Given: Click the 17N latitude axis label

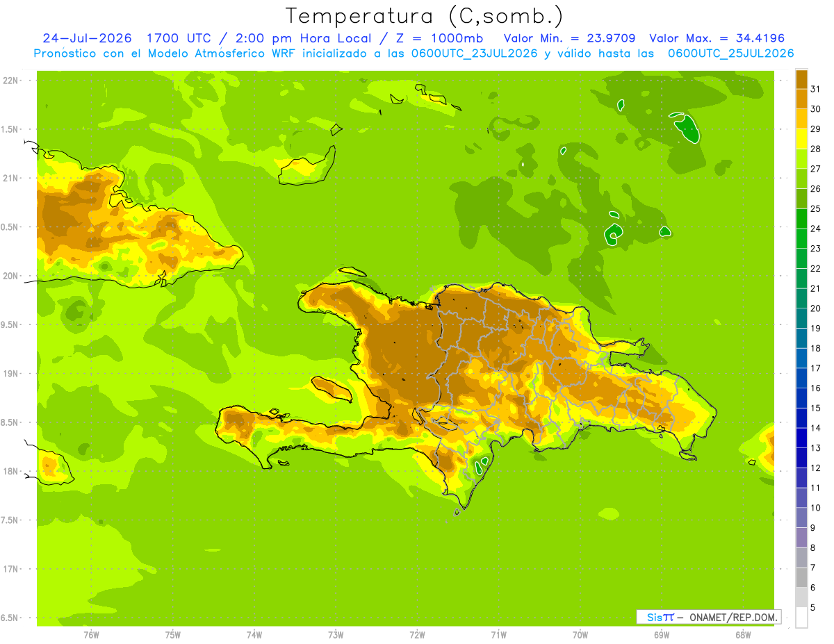Looking at the screenshot, I should pos(11,569).
